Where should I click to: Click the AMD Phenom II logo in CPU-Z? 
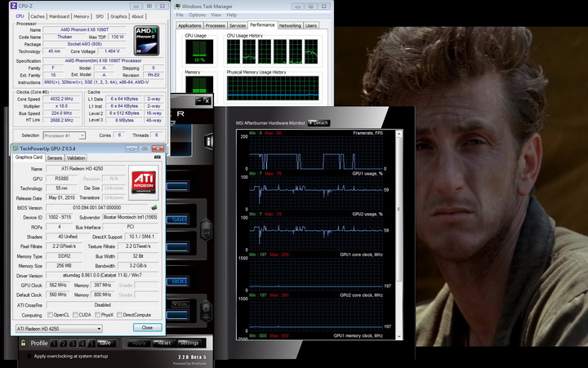click(146, 41)
